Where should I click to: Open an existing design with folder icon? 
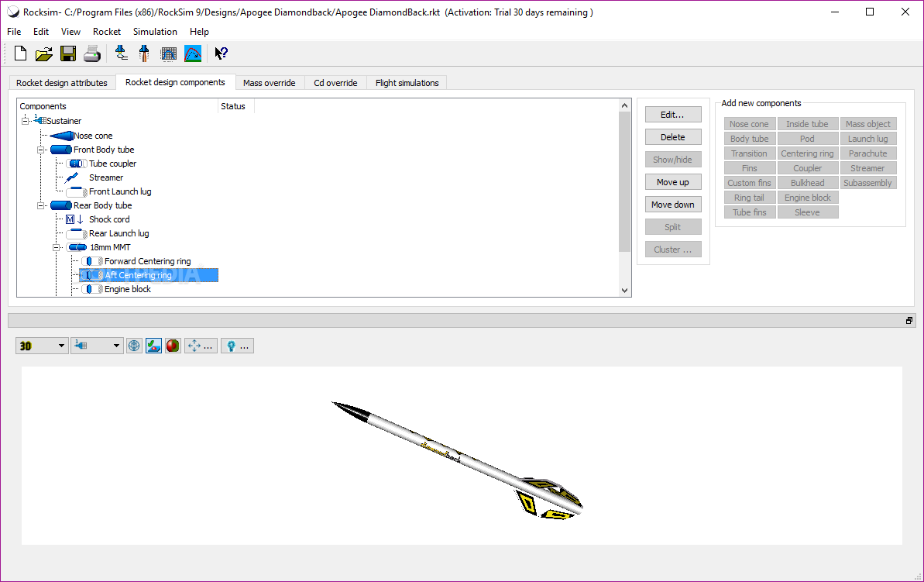point(43,54)
